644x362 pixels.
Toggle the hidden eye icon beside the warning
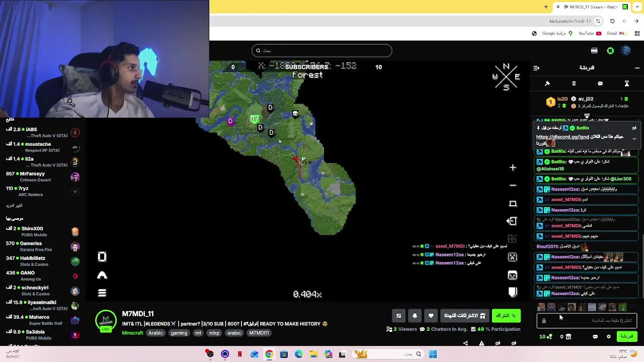(x=498, y=344)
